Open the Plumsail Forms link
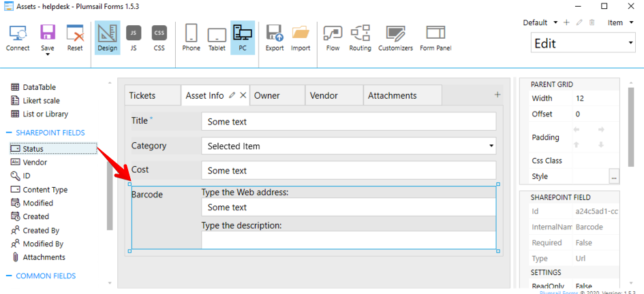Image resolution: width=644 pixels, height=294 pixels. point(559,293)
